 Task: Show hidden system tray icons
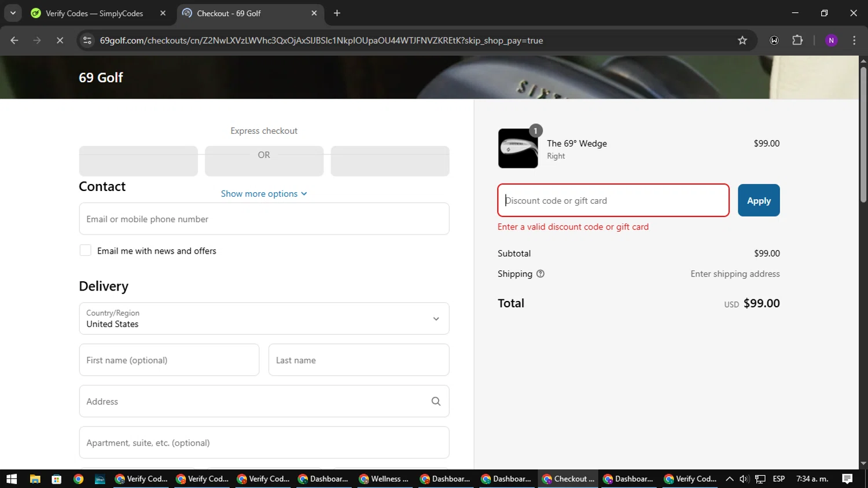click(730, 479)
